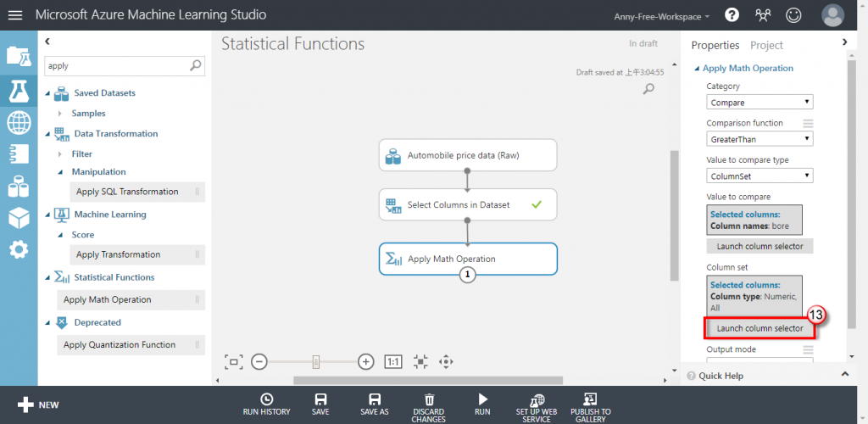The image size is (868, 424).
Task: Select the Select Columns in Dataset node
Action: pos(468,205)
